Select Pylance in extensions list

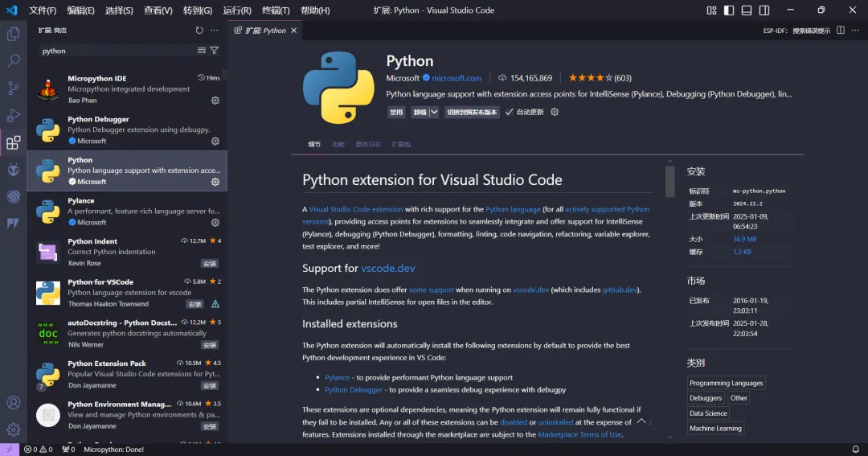tap(127, 212)
